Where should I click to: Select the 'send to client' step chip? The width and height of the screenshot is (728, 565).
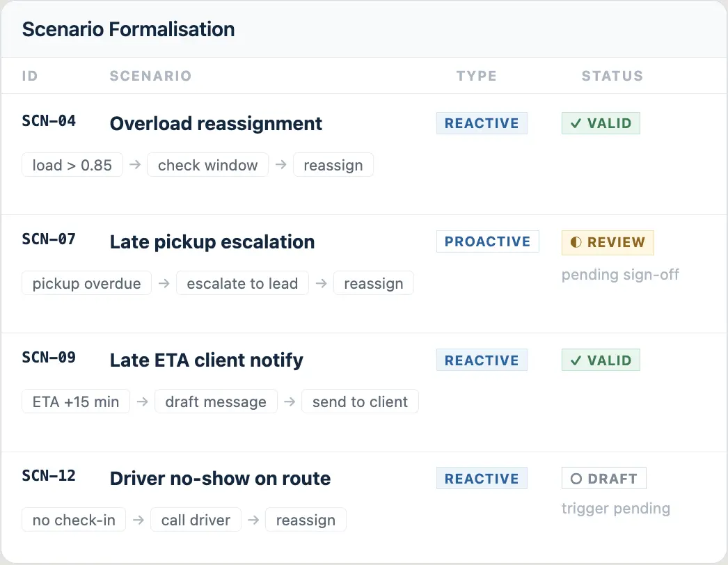pyautogui.click(x=360, y=401)
